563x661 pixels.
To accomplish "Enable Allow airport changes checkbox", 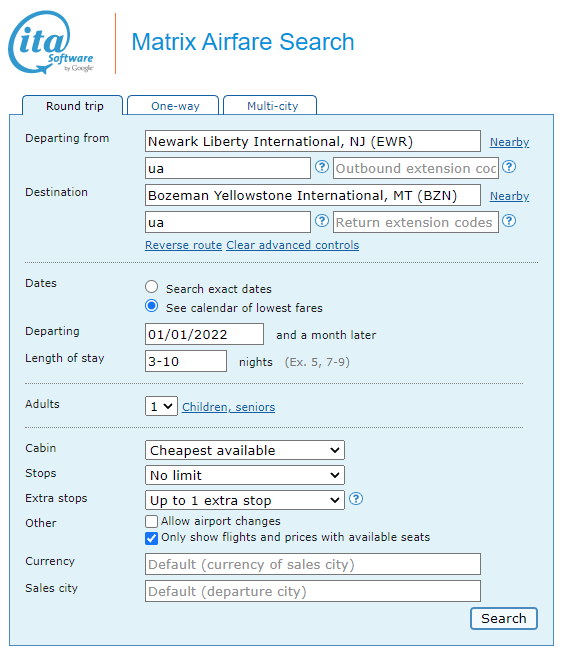I will 151,521.
